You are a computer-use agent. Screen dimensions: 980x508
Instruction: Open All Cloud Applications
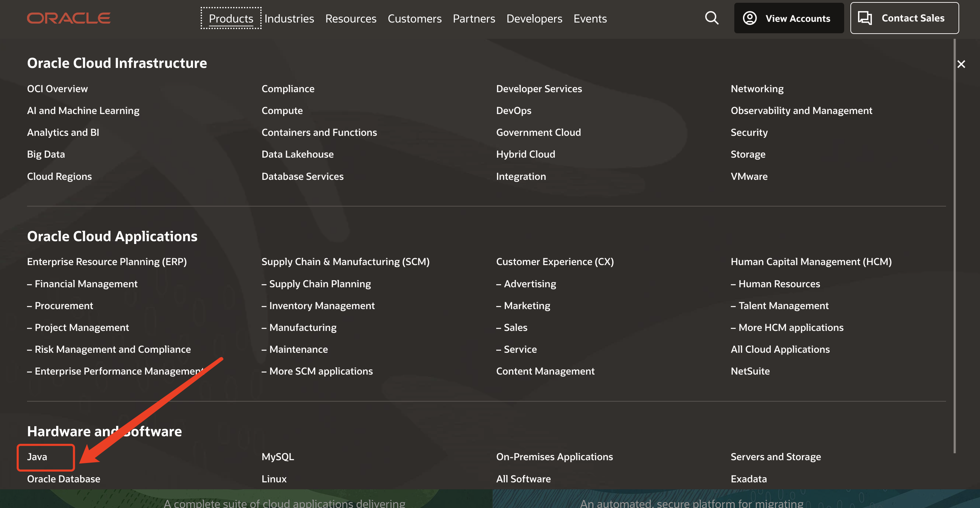click(x=780, y=349)
